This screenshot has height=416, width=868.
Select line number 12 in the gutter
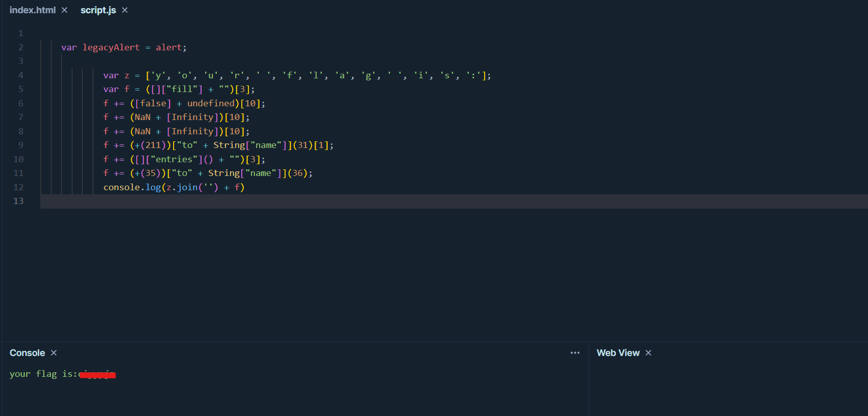[19, 187]
